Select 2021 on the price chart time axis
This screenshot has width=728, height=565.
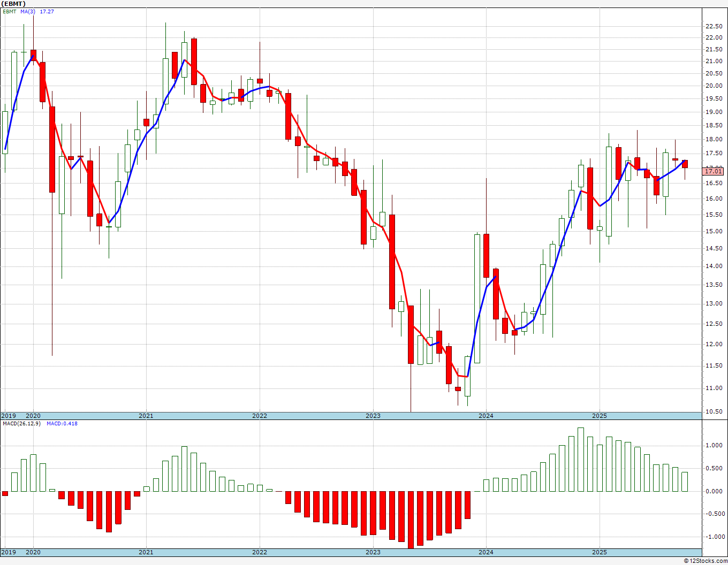tap(146, 416)
